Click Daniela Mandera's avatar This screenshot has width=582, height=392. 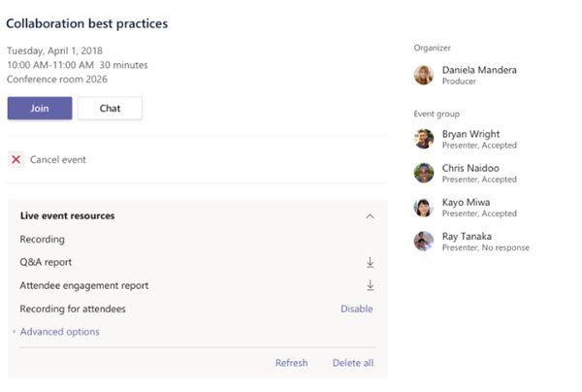[424, 75]
